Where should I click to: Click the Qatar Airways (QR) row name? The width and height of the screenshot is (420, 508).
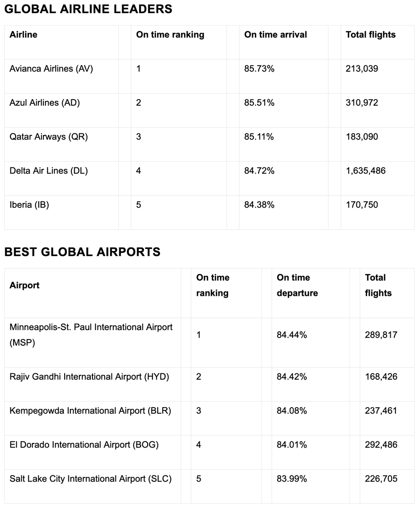point(49,137)
